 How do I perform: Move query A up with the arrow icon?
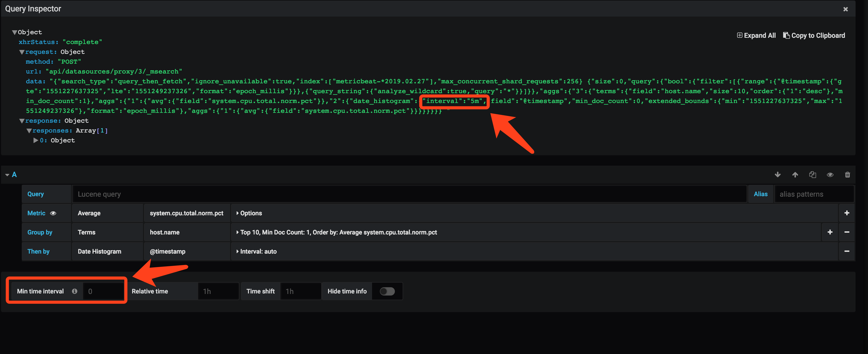[795, 175]
